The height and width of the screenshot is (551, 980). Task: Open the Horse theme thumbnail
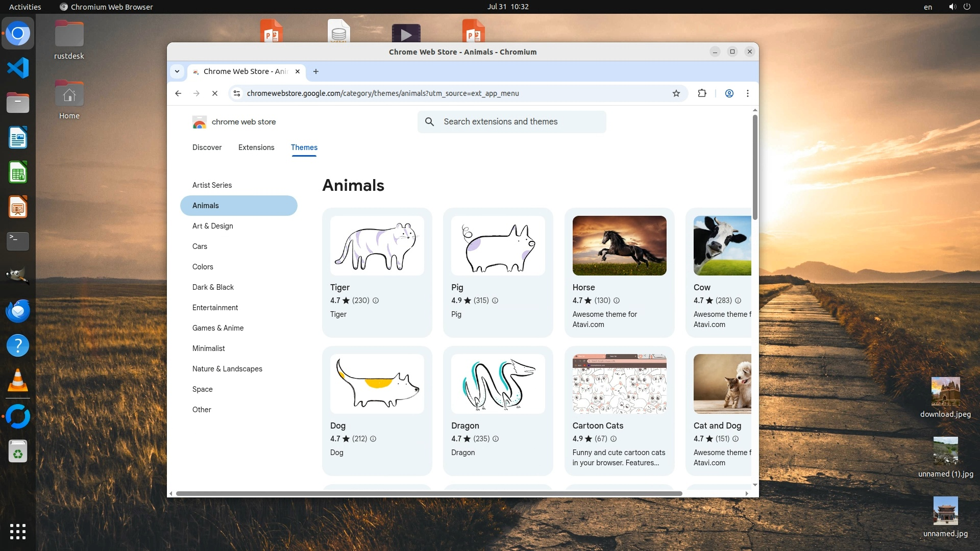(x=619, y=245)
